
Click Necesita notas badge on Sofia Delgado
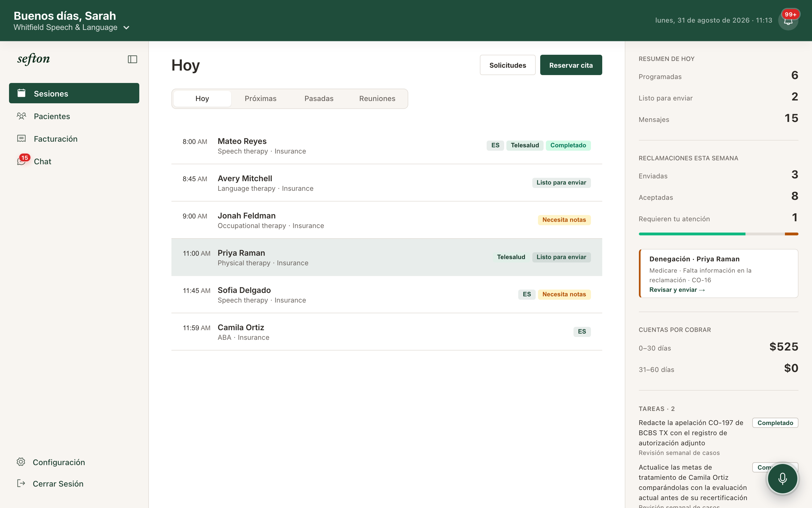564,295
